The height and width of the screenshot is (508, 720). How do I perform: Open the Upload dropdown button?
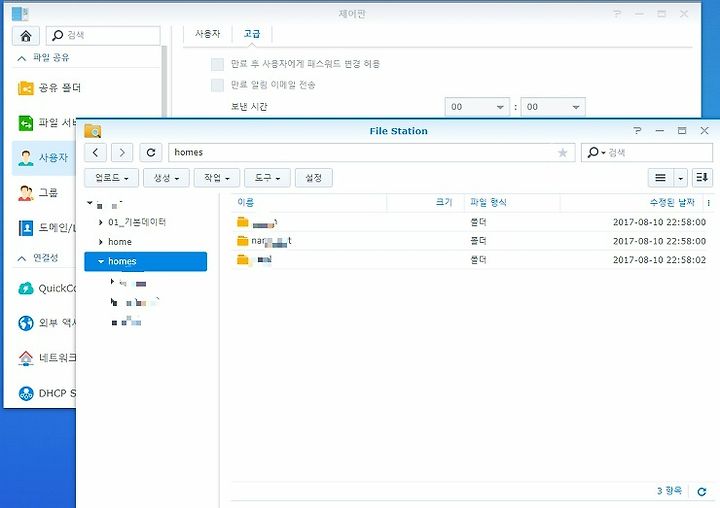click(x=112, y=178)
